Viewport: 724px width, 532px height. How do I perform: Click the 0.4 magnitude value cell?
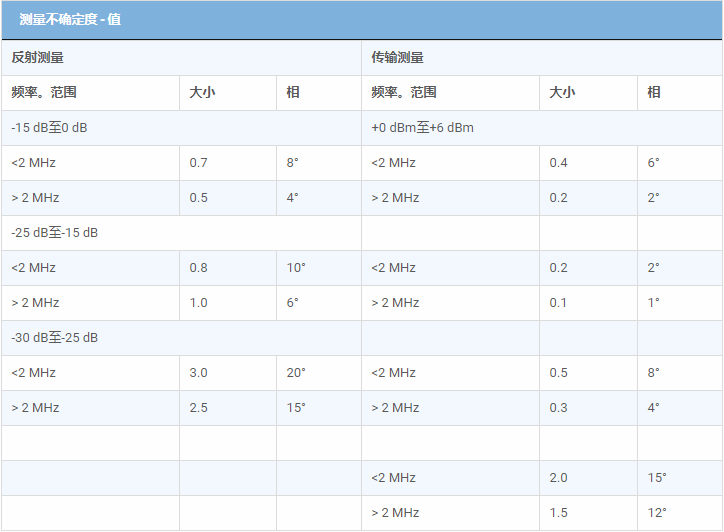tap(558, 163)
